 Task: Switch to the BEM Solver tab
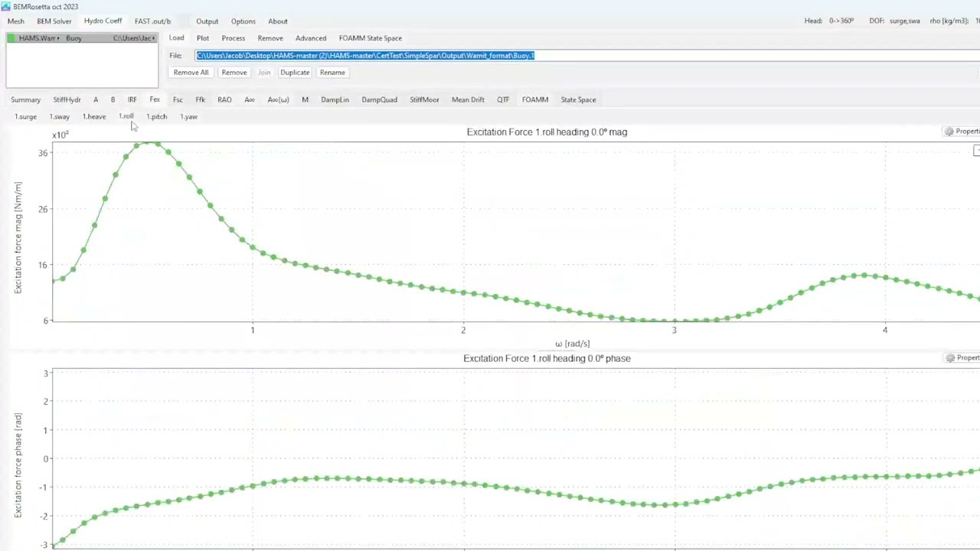click(x=54, y=21)
